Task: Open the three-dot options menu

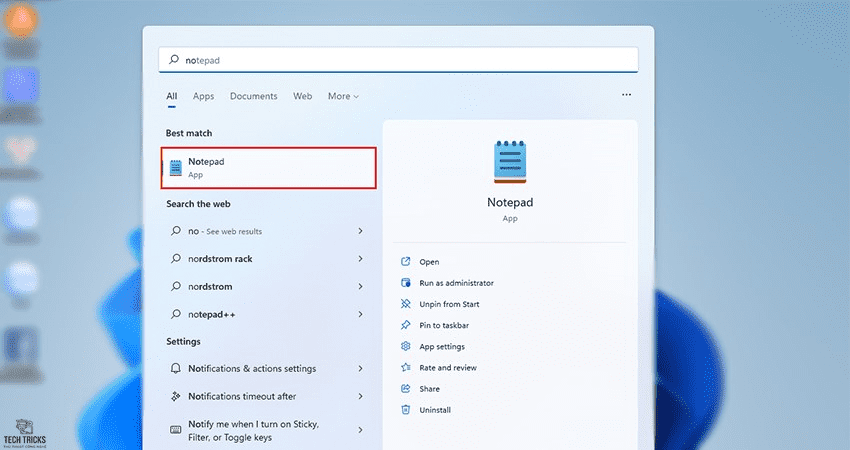Action: point(626,94)
